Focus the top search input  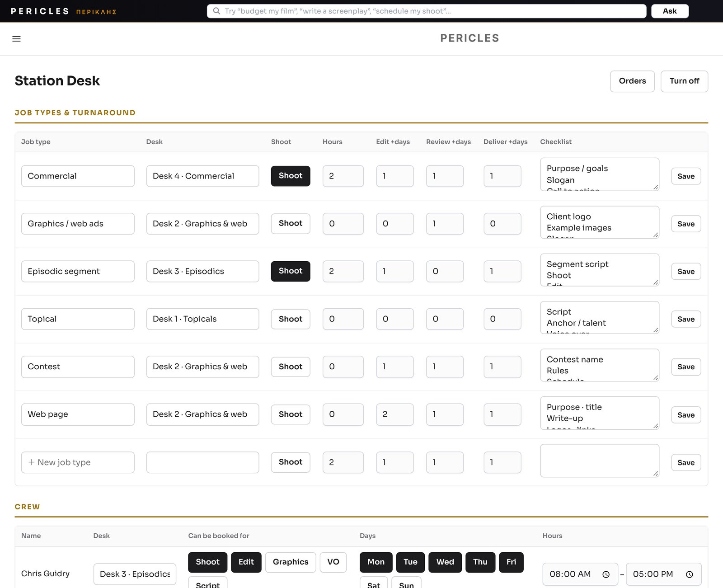pos(427,11)
